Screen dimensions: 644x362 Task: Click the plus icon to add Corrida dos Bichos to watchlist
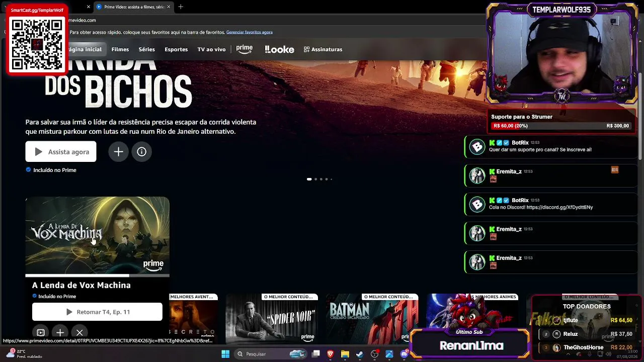point(118,152)
